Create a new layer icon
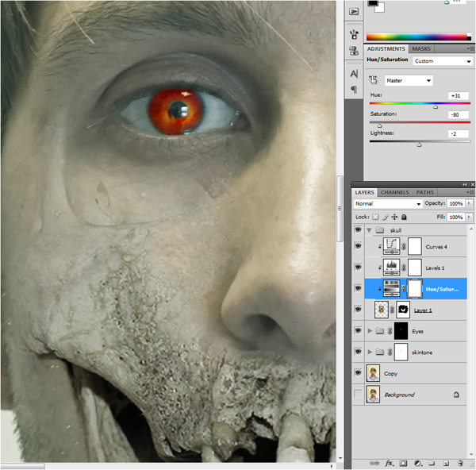This screenshot has width=476, height=470. 446,464
